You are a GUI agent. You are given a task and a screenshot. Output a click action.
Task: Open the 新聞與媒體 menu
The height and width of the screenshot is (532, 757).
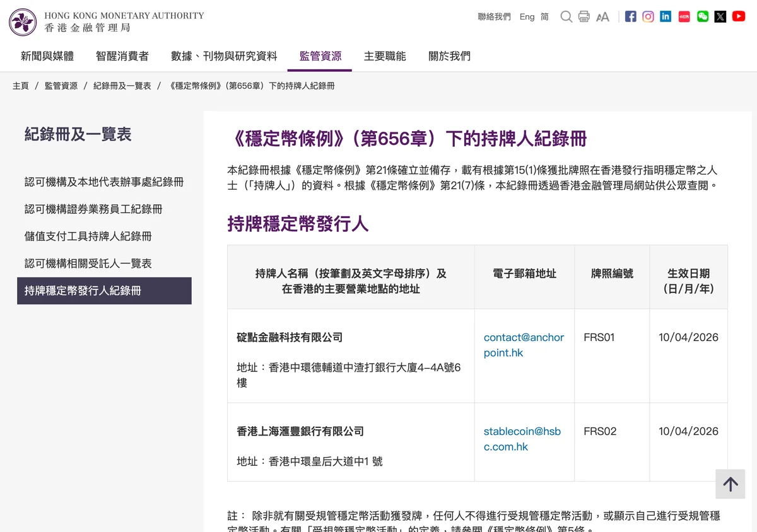point(47,56)
